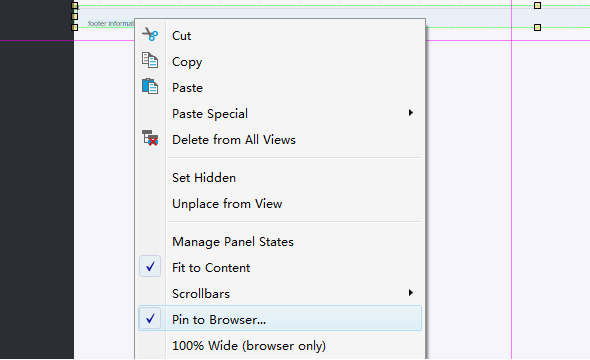The image size is (590, 360).
Task: Expand the Paste Special submenu arrow
Action: 411,113
